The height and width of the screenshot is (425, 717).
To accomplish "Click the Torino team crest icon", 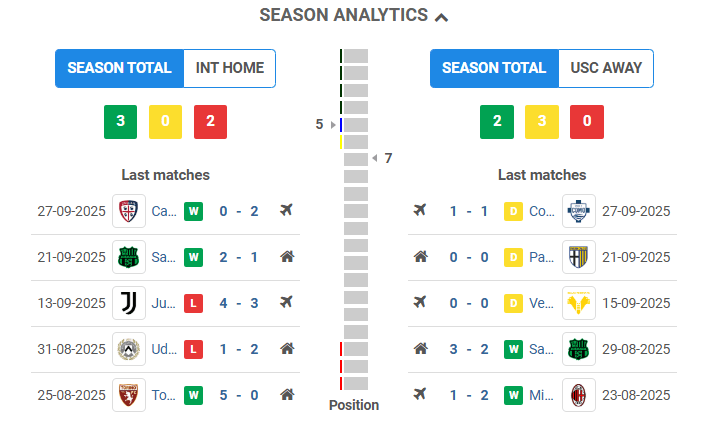I will click(129, 395).
